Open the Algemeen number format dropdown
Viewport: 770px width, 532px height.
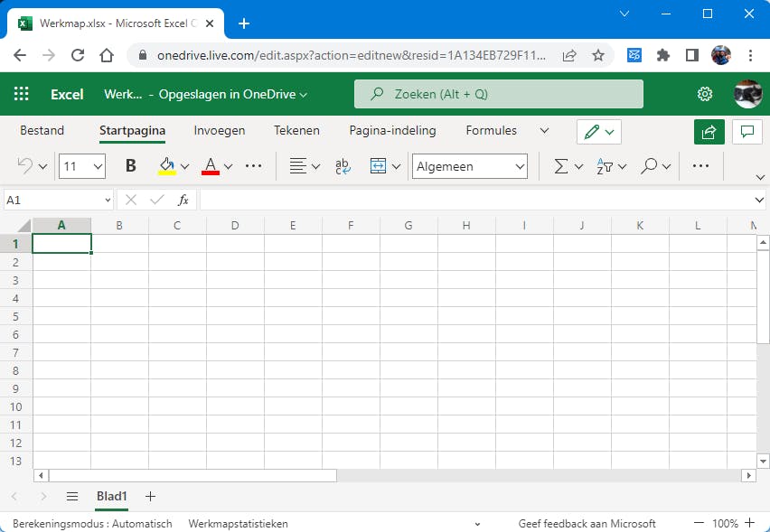pos(520,166)
